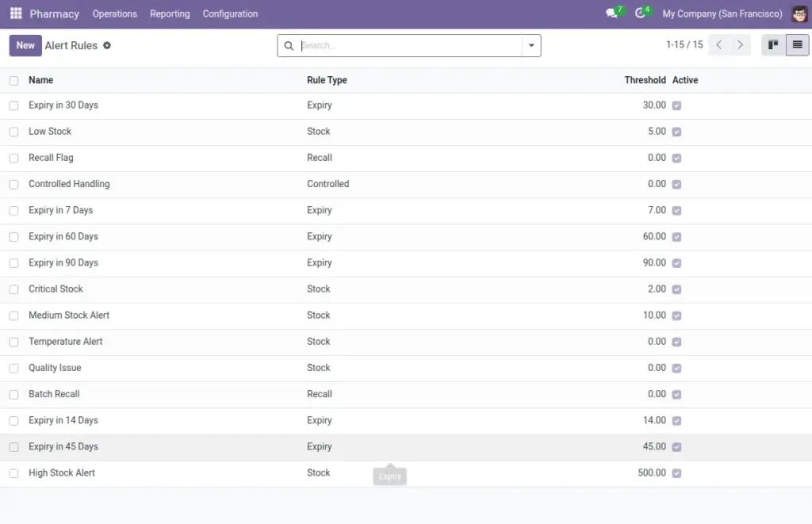
Task: Select the Critical Stock row checkbox
Action: pos(14,289)
